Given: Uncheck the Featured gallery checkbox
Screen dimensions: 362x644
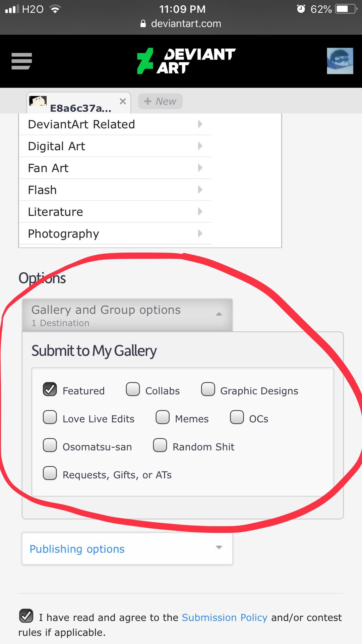Looking at the screenshot, I should [x=50, y=389].
